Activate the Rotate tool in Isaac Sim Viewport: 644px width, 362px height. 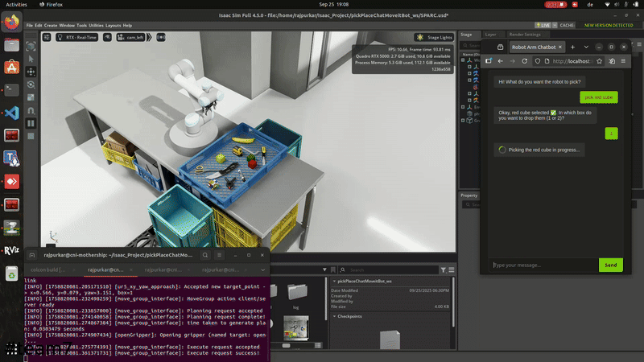[31, 85]
